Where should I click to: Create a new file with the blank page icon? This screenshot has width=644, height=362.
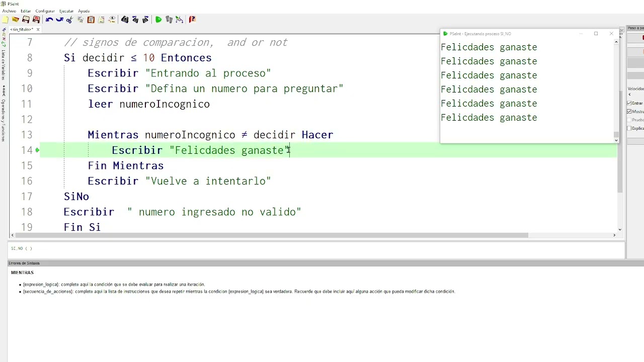(x=5, y=20)
